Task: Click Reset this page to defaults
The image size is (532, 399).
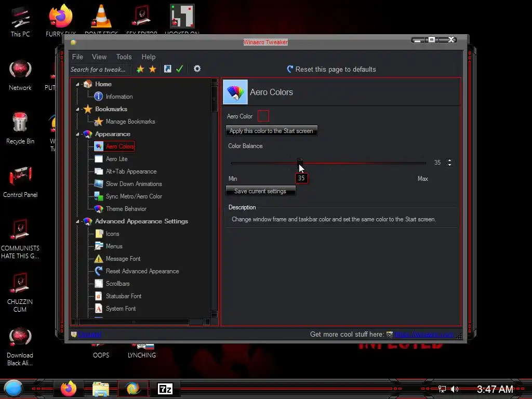Action: pyautogui.click(x=332, y=69)
